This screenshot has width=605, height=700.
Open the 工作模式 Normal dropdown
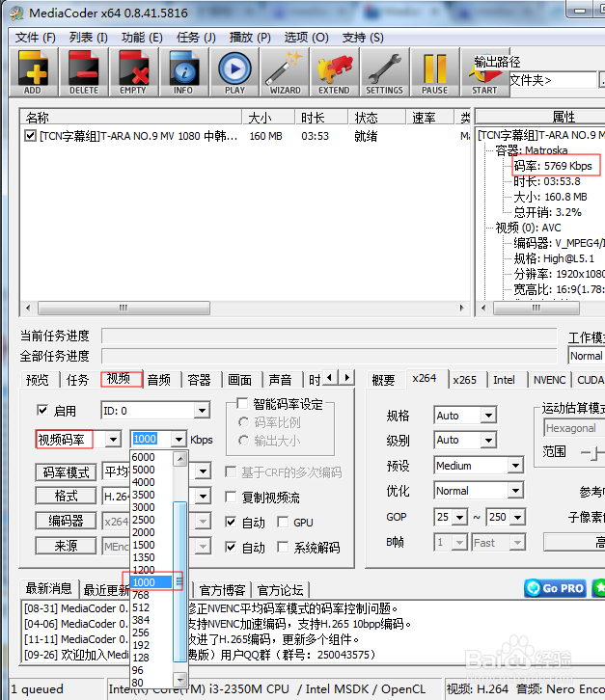tap(587, 356)
